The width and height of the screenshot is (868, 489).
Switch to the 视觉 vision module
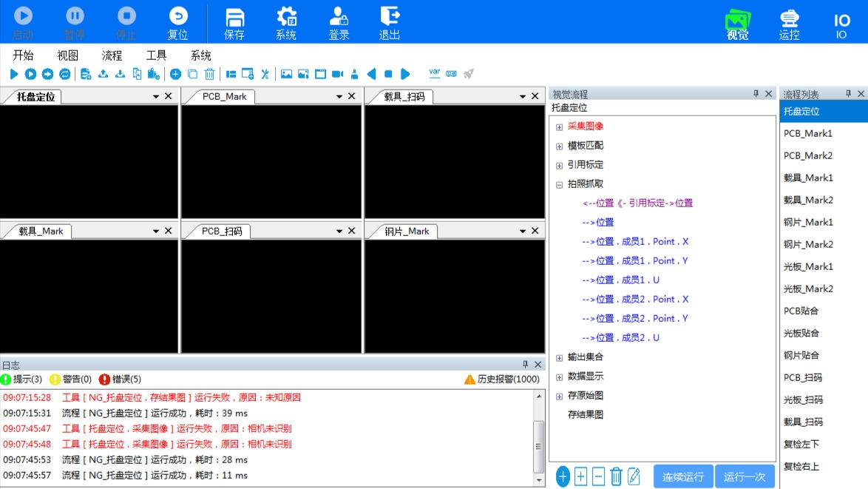point(737,24)
